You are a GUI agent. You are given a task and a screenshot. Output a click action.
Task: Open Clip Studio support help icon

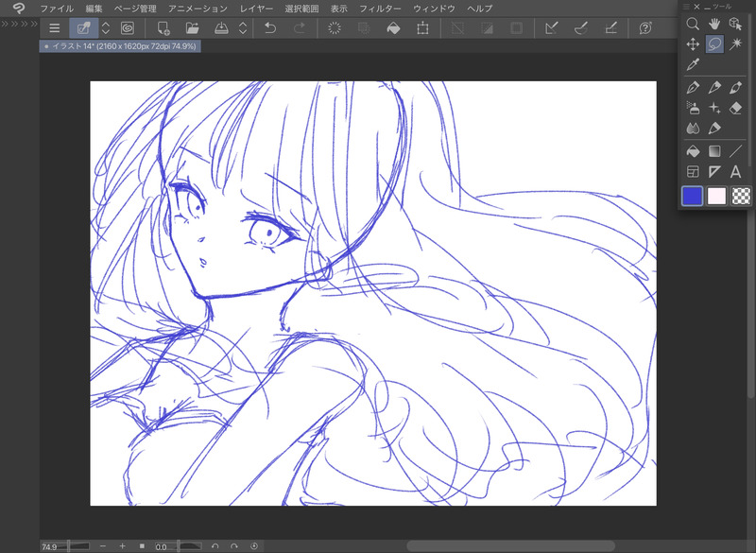(x=645, y=28)
